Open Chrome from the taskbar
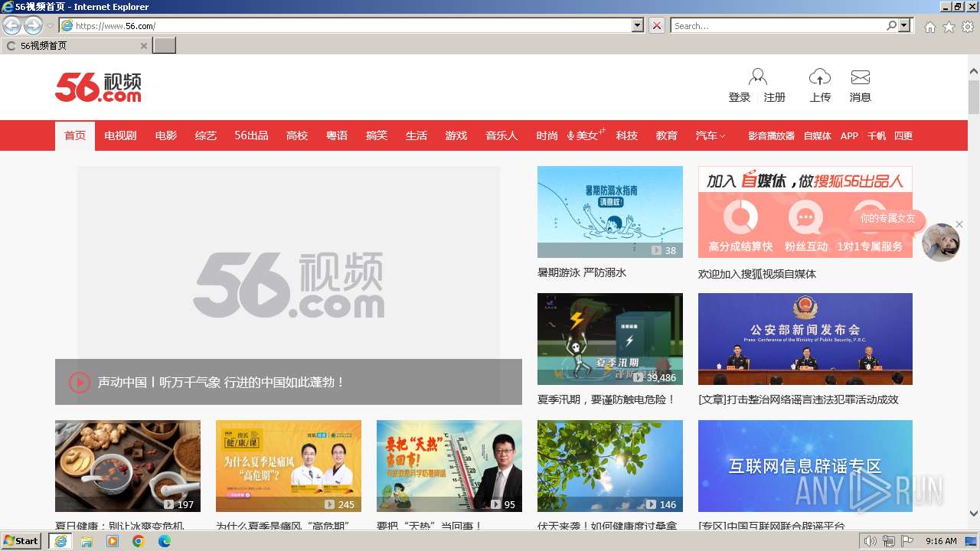This screenshot has height=551, width=980. click(139, 541)
